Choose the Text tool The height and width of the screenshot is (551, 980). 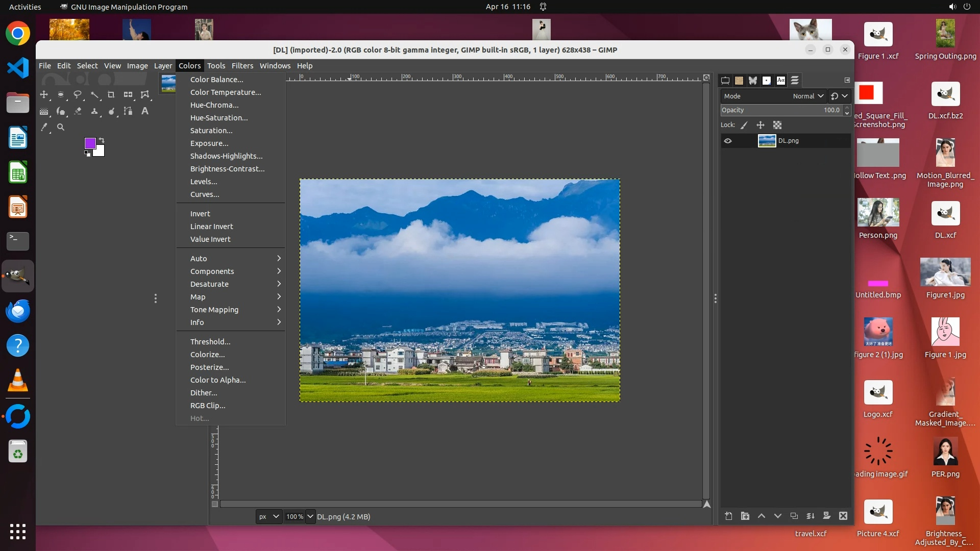(x=145, y=111)
